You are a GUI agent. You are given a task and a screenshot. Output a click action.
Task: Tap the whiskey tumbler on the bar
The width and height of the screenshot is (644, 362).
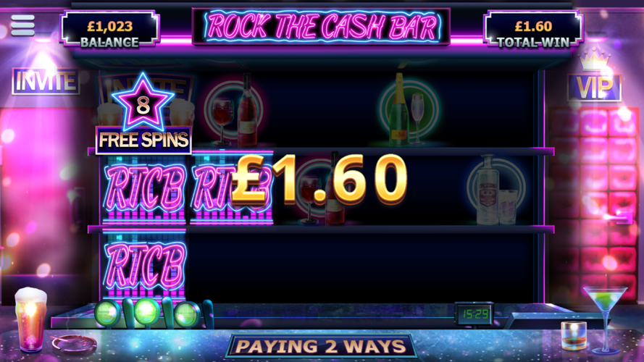574,336
